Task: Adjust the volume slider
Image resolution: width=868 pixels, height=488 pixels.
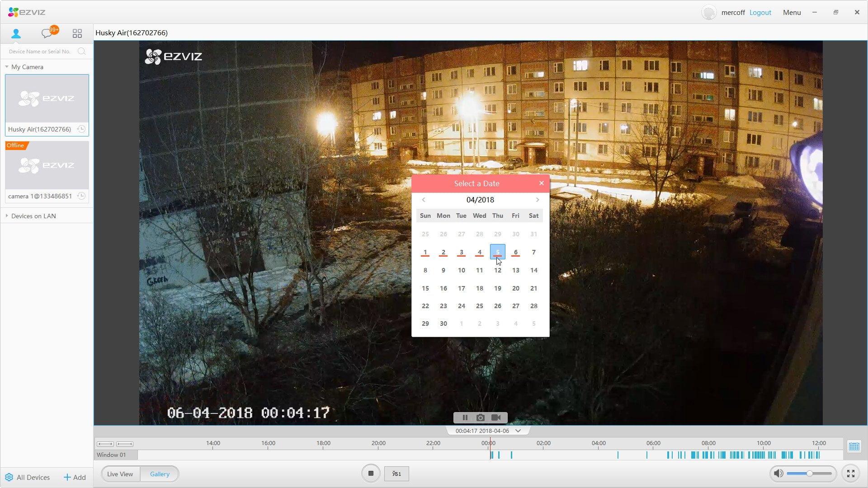Action: 809,474
